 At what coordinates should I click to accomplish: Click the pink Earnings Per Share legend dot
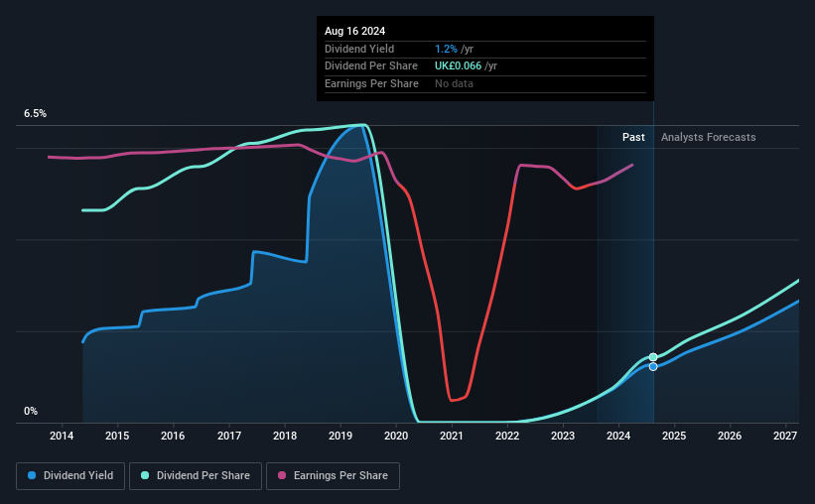point(282,475)
